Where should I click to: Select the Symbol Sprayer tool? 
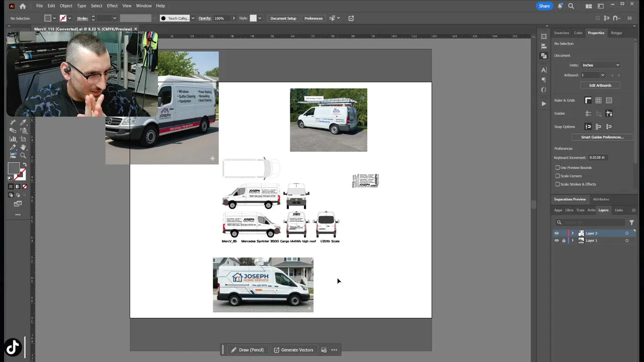[23, 130]
